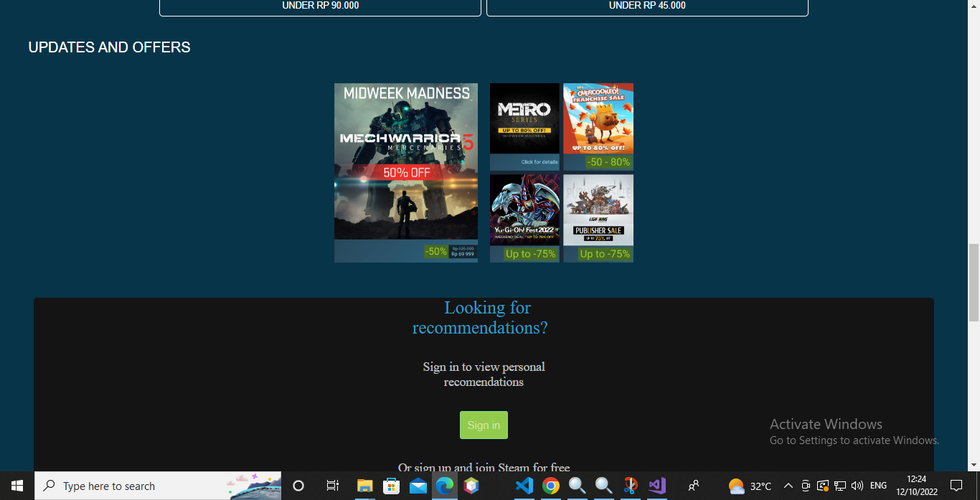Open the Mail app icon
Image resolution: width=980 pixels, height=500 pixels.
tap(418, 486)
